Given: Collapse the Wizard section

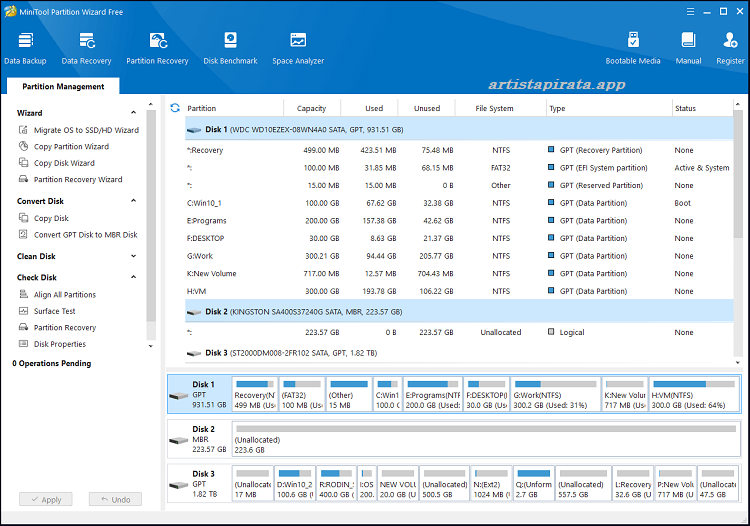Looking at the screenshot, I should pos(133,113).
